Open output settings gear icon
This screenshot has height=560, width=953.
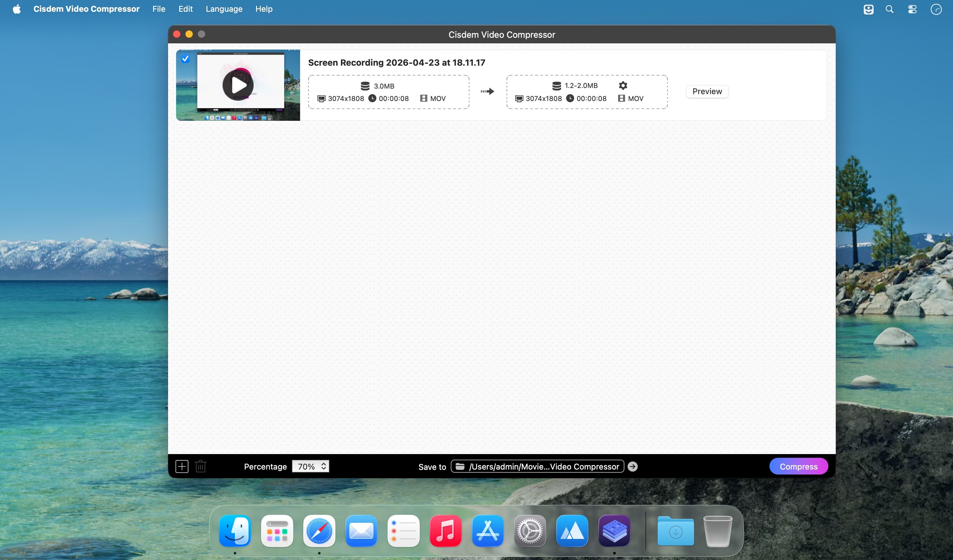pyautogui.click(x=623, y=85)
